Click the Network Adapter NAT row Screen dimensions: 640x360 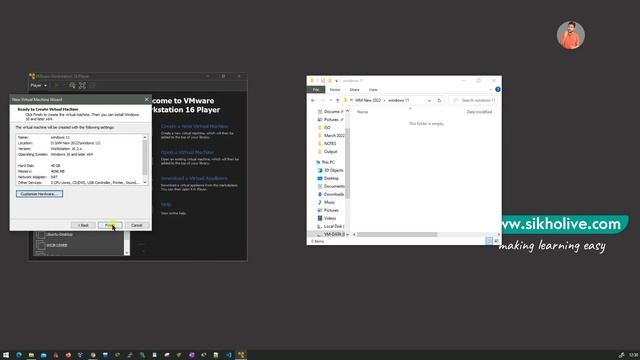coord(79,177)
